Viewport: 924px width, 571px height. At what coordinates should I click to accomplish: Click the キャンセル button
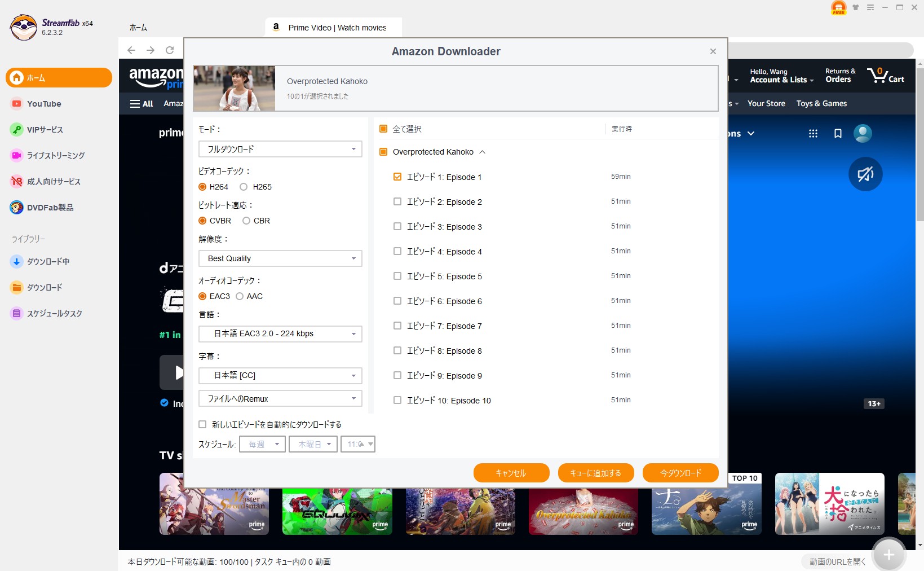pos(511,473)
